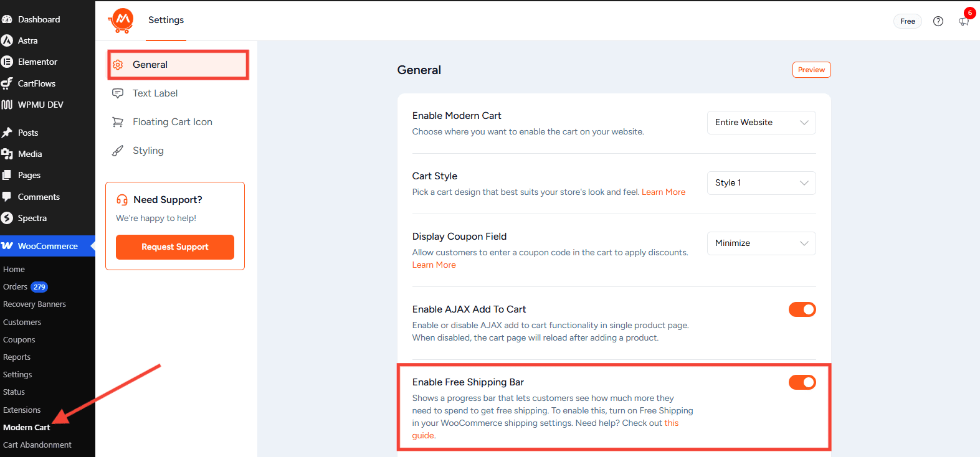Open the Reports submenu item
Screen dimensions: 980x457
[x=17, y=357]
